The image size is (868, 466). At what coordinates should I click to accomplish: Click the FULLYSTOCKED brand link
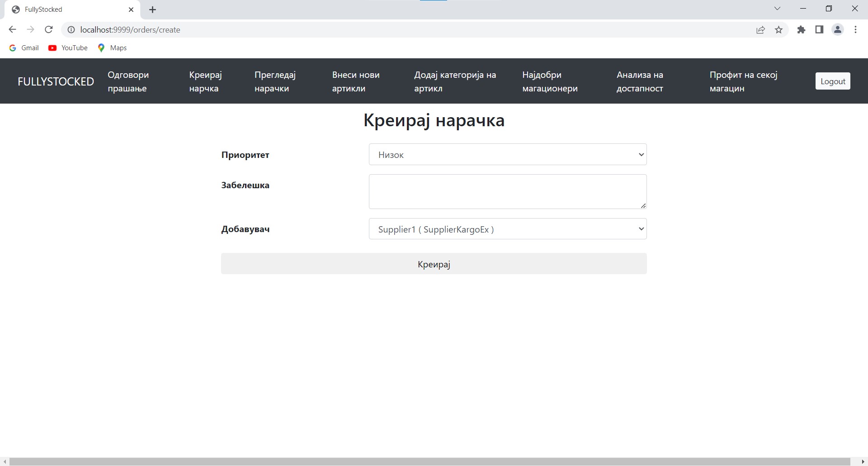point(56,81)
